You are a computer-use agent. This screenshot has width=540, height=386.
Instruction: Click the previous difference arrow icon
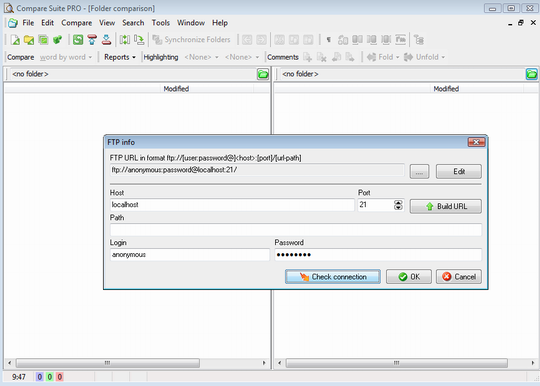(247, 40)
